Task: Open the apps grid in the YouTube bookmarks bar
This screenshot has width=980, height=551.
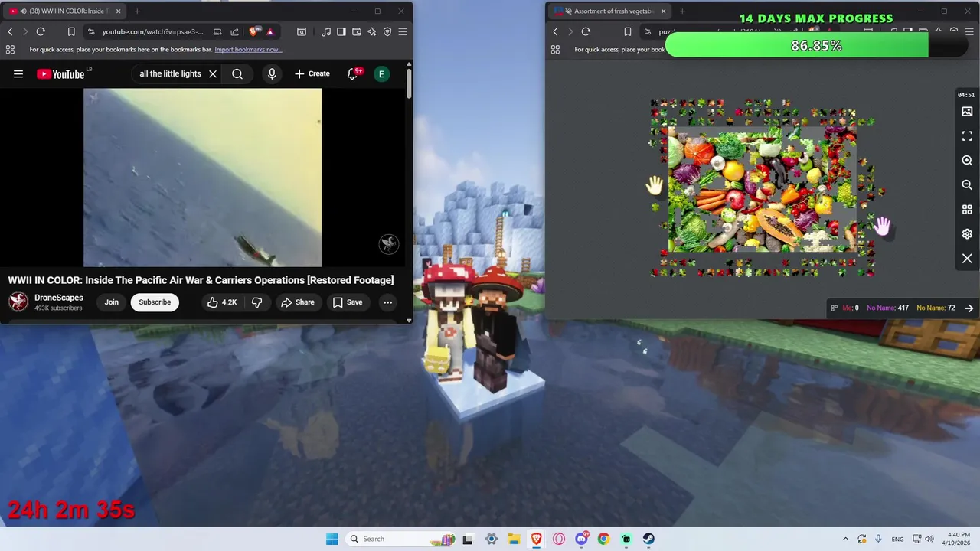Action: 10,50
